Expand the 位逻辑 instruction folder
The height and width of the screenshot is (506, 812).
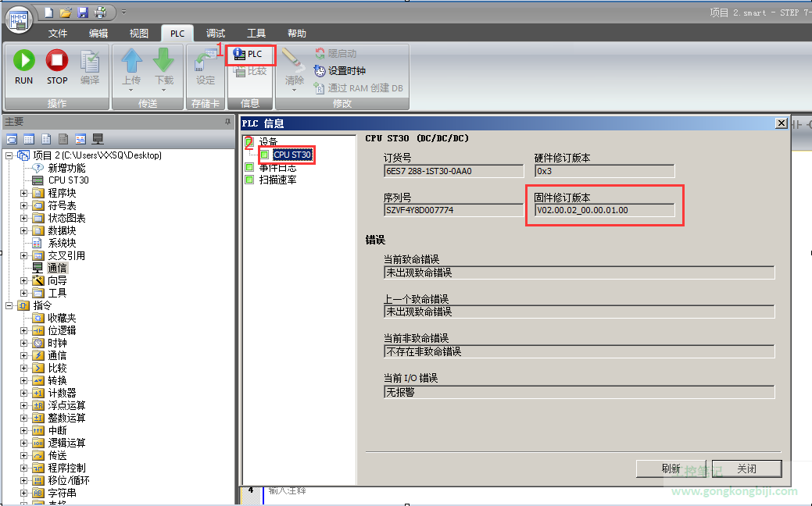23,330
